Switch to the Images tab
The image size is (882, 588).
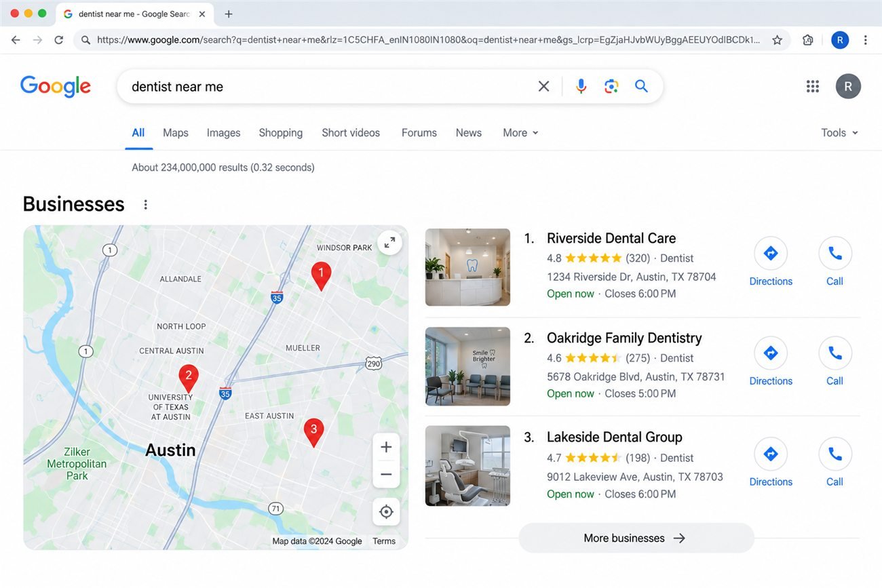223,133
